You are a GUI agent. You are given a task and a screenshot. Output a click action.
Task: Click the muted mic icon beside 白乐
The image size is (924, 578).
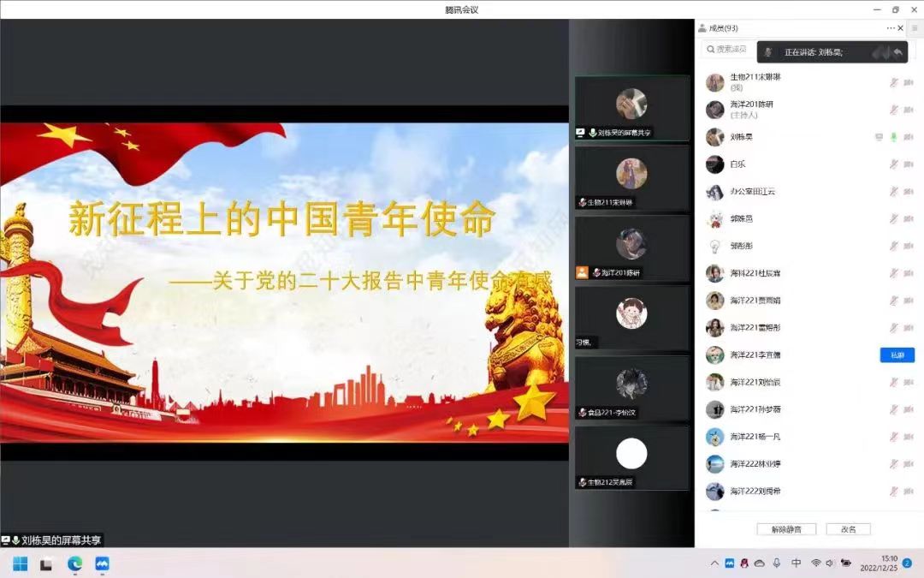894,164
